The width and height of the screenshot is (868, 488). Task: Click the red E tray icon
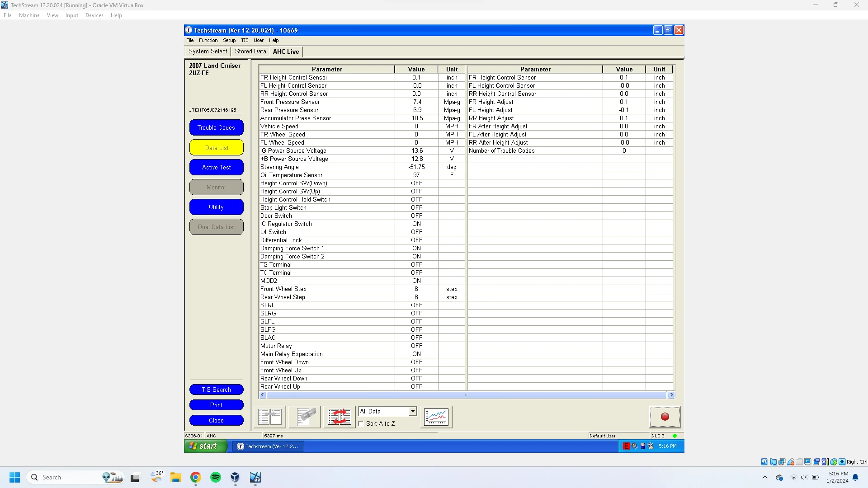[x=626, y=446]
